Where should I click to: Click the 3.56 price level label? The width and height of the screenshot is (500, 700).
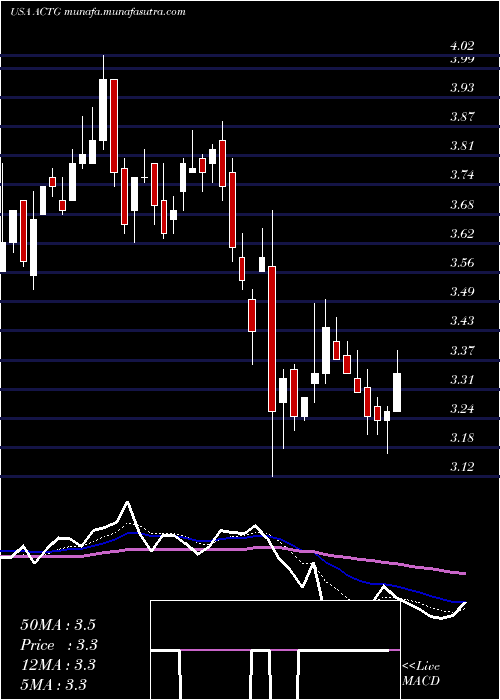point(462,262)
